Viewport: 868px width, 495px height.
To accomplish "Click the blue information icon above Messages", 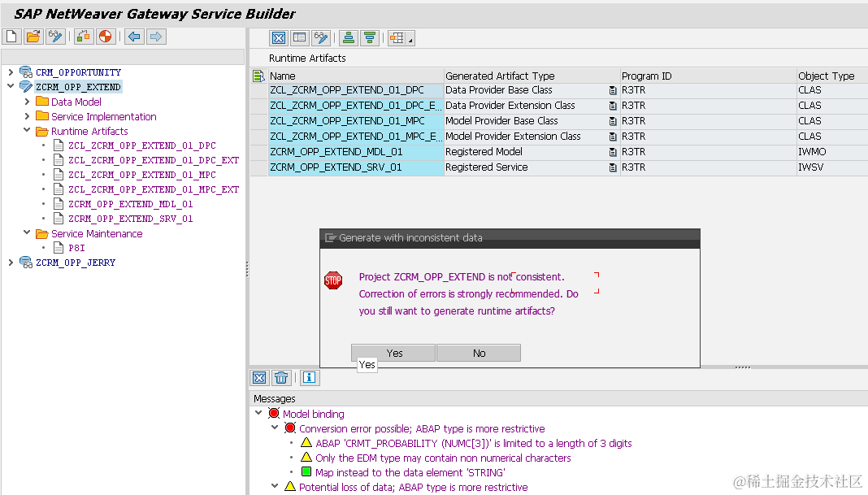I will [310, 378].
